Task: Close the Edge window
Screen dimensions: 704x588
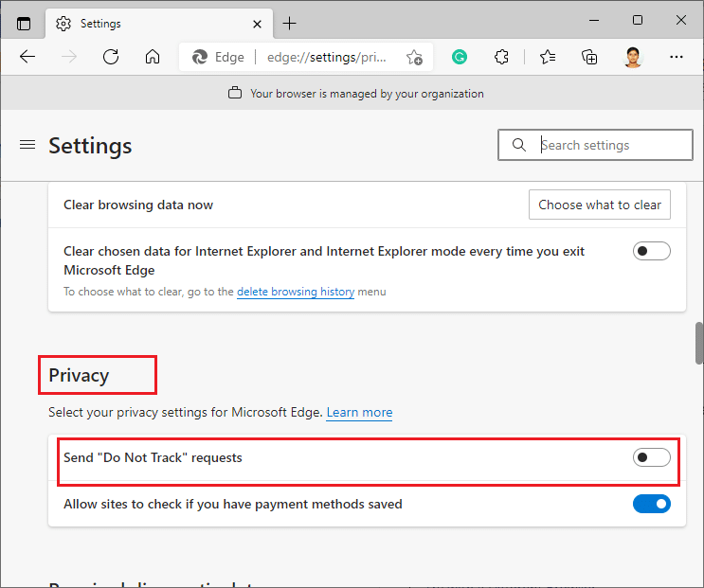Action: coord(680,20)
